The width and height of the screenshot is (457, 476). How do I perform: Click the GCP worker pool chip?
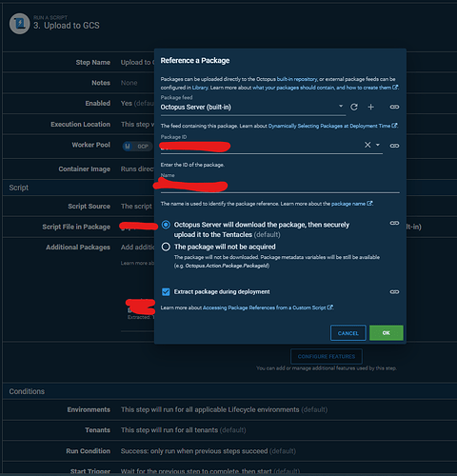pyautogui.click(x=137, y=147)
